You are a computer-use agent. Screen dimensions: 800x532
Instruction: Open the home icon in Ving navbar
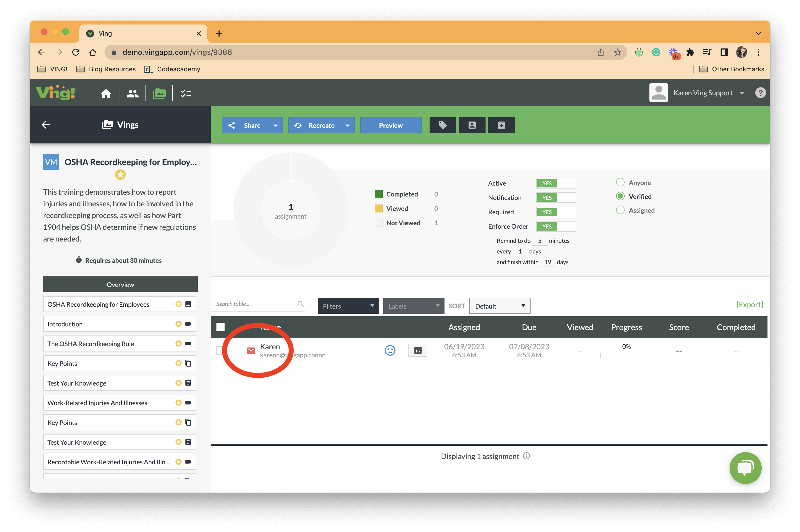click(x=106, y=93)
